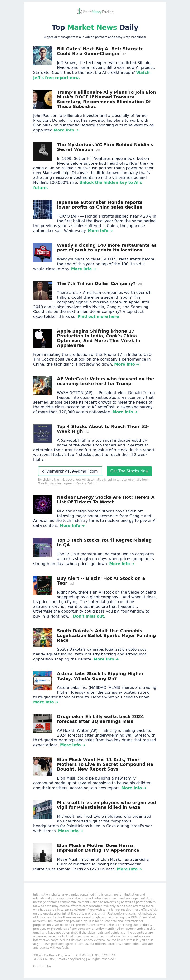Click the email address input field
The image size is (190, 980).
pos(70,471)
